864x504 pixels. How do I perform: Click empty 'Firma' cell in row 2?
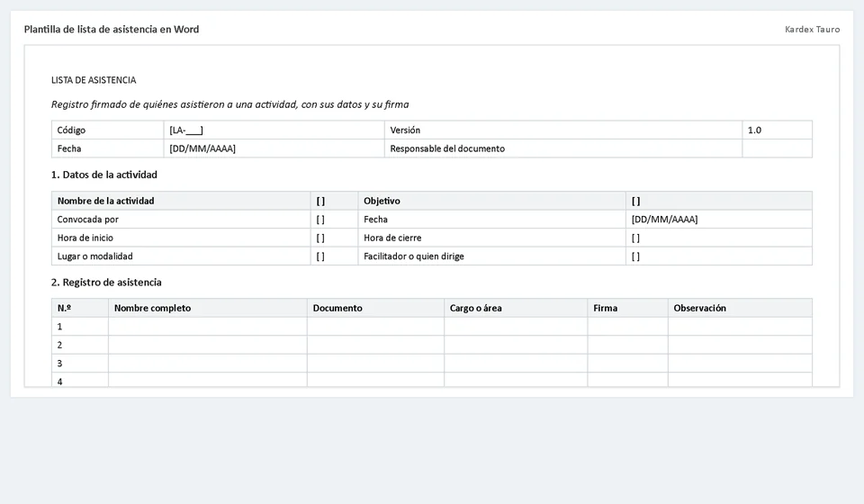627,345
